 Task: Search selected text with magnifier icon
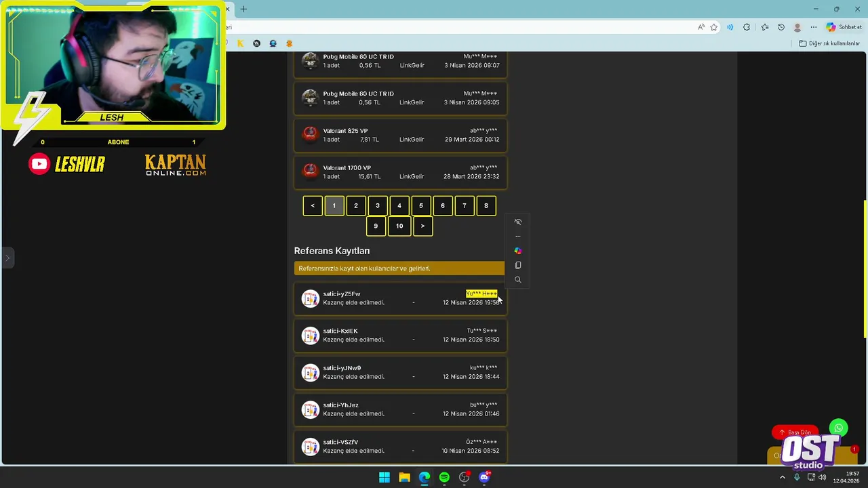(518, 280)
